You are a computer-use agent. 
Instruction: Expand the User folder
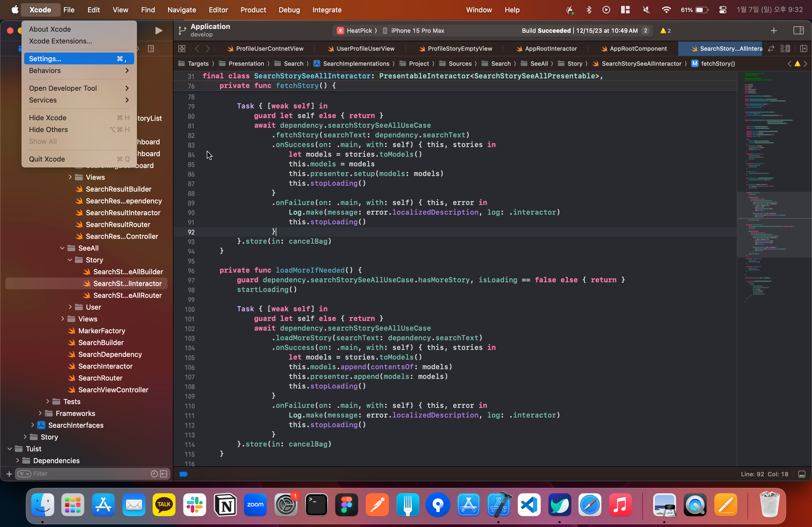70,307
